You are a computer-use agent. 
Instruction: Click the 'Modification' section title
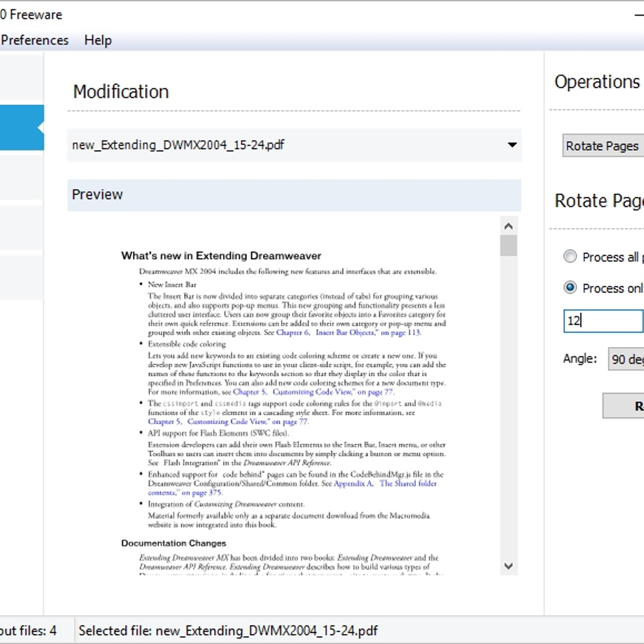point(121,92)
